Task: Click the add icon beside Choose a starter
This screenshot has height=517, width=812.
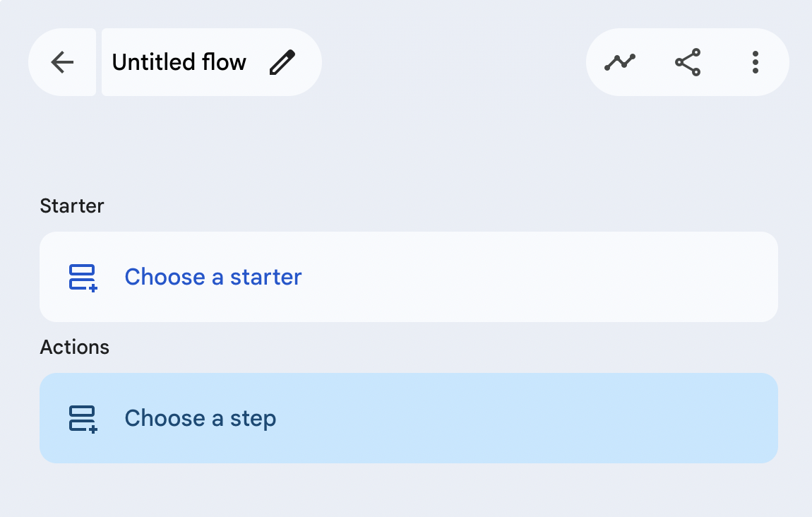Action: click(x=83, y=277)
